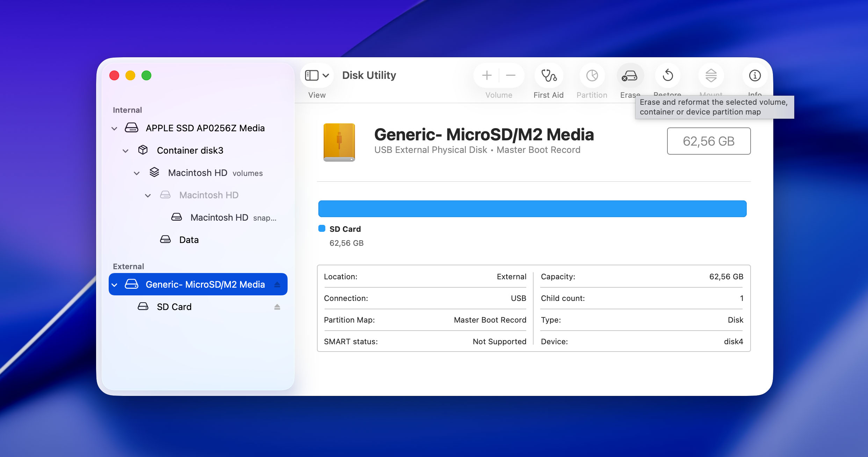Click the External section header
The width and height of the screenshot is (868, 457).
point(128,266)
